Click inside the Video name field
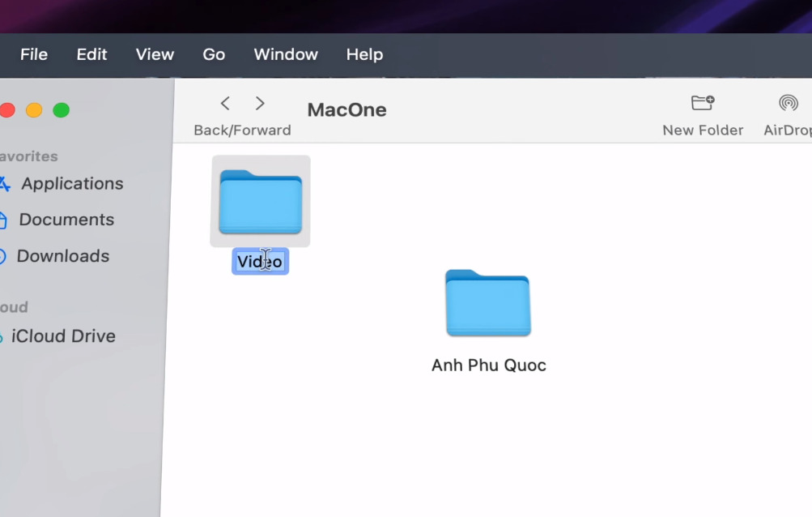812x517 pixels. 260,262
